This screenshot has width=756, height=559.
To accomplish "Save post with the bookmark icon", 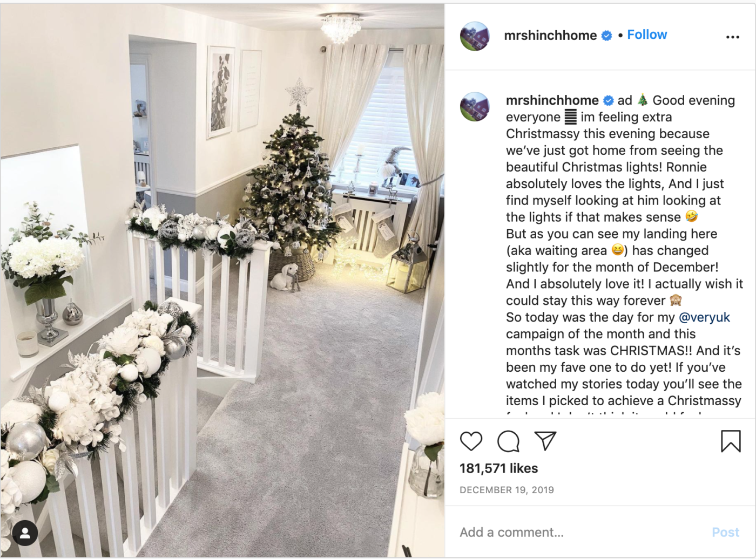I will [x=731, y=441].
